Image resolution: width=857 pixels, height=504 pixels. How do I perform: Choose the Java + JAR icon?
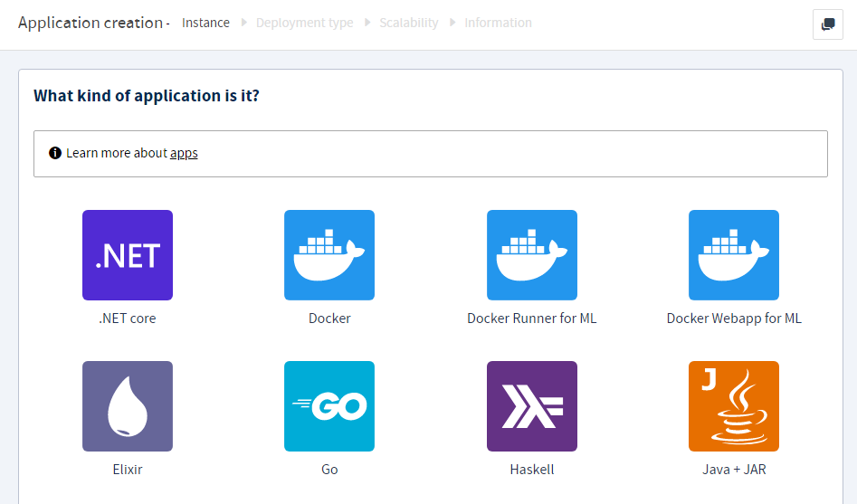(x=734, y=406)
